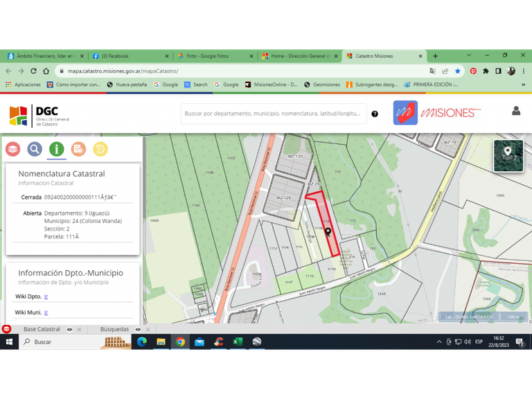The width and height of the screenshot is (532, 399).
Task: Click the cadastral search input field
Action: 273,114
